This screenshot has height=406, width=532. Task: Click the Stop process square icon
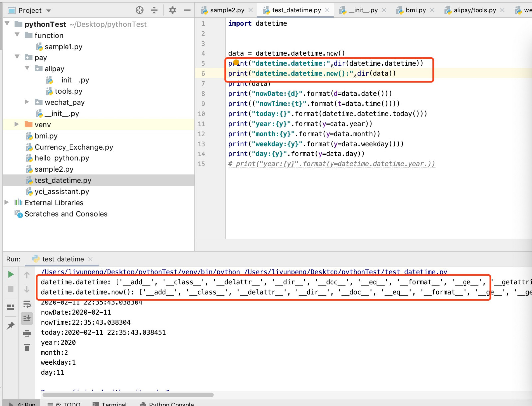point(11,289)
